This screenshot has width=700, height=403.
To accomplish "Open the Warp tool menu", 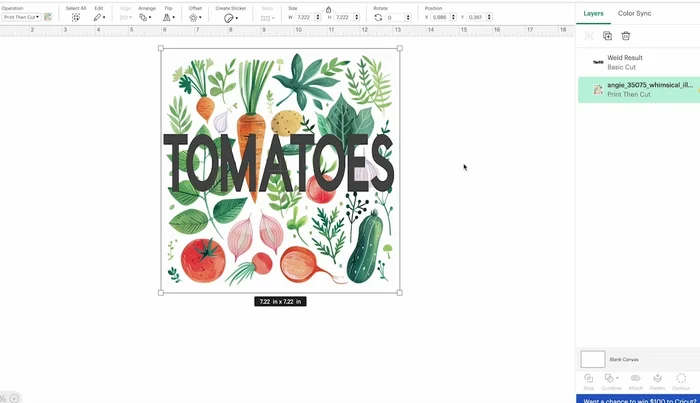I will [267, 18].
